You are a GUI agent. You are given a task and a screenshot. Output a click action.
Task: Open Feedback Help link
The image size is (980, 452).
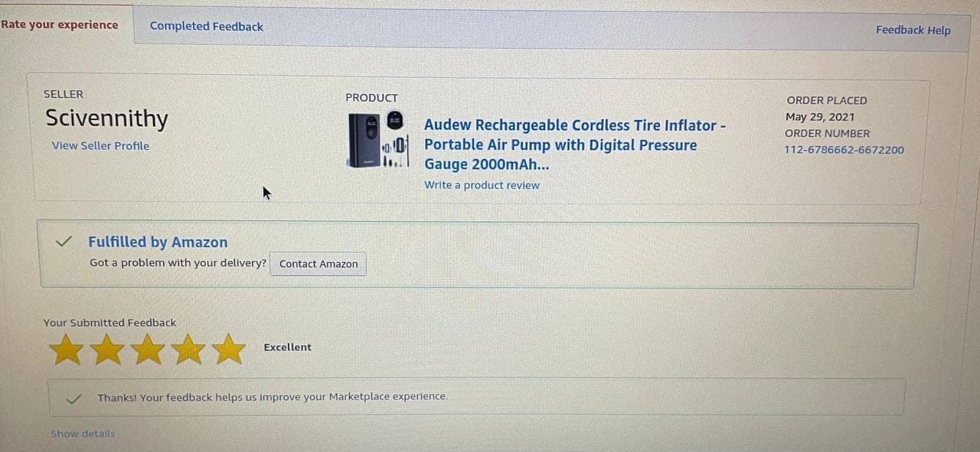(913, 30)
